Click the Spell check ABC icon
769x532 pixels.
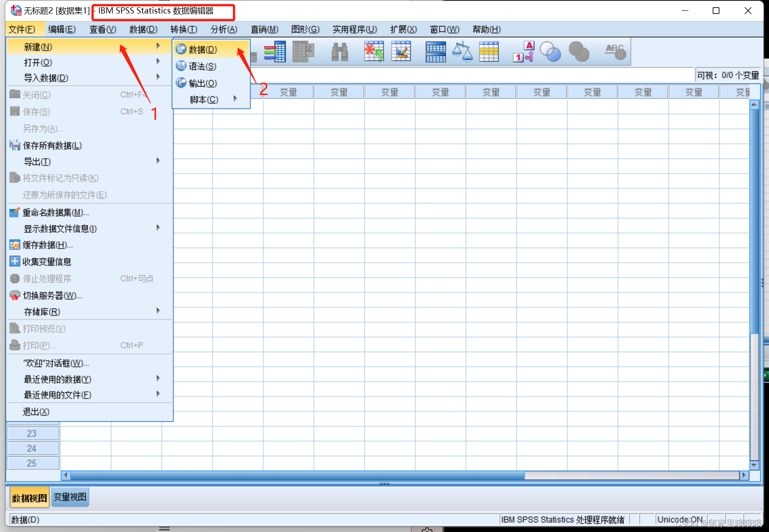tap(615, 52)
